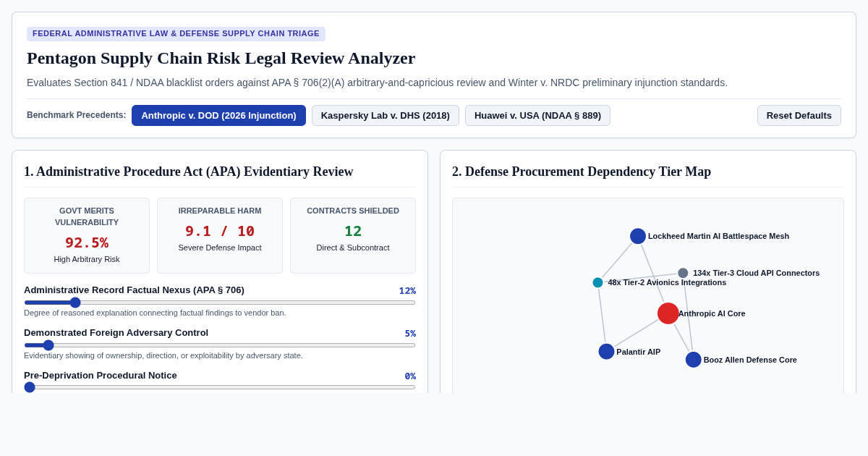Click the Federal Administrative Law triage badge

pyautogui.click(x=176, y=34)
